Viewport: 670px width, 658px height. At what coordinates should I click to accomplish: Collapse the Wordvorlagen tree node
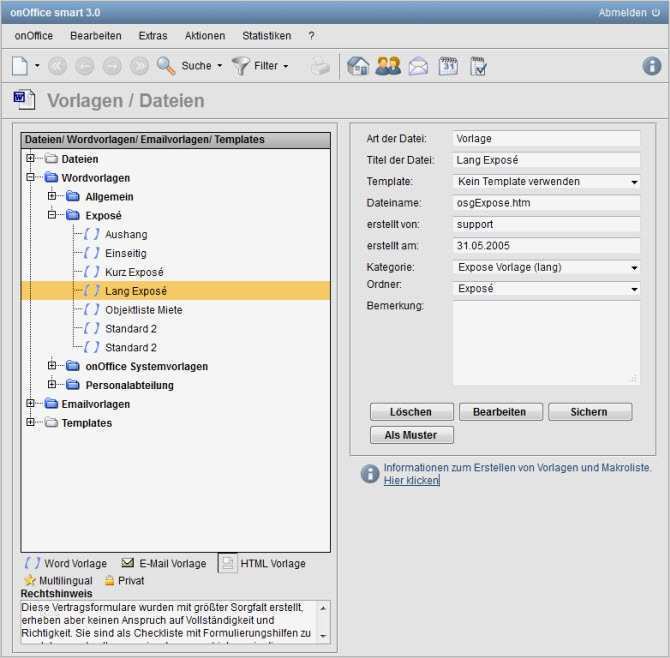pyautogui.click(x=30, y=177)
